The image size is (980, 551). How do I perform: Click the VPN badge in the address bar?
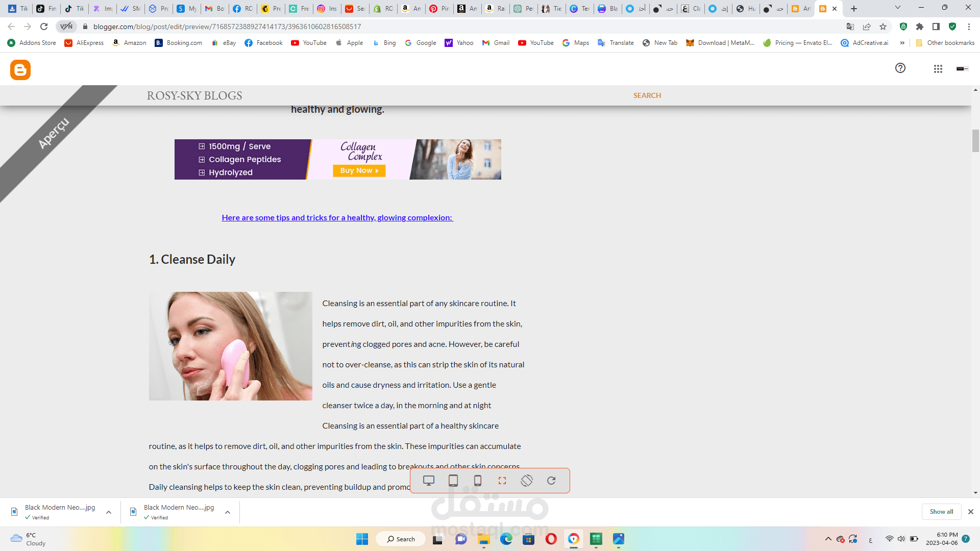(x=66, y=27)
